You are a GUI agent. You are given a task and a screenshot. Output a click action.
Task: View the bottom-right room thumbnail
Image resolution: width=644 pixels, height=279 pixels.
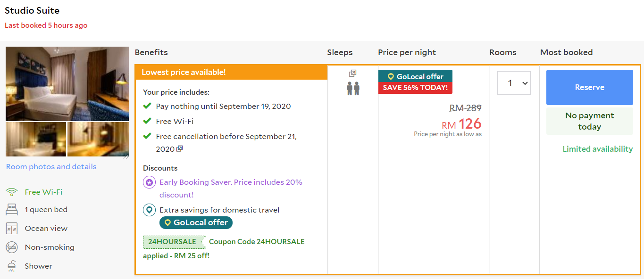98,139
